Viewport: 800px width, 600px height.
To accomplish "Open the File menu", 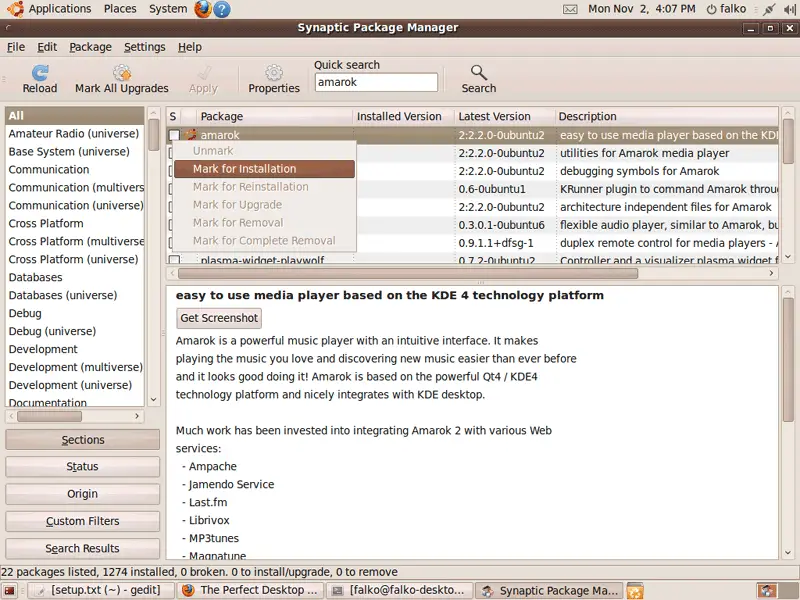I will (x=16, y=47).
